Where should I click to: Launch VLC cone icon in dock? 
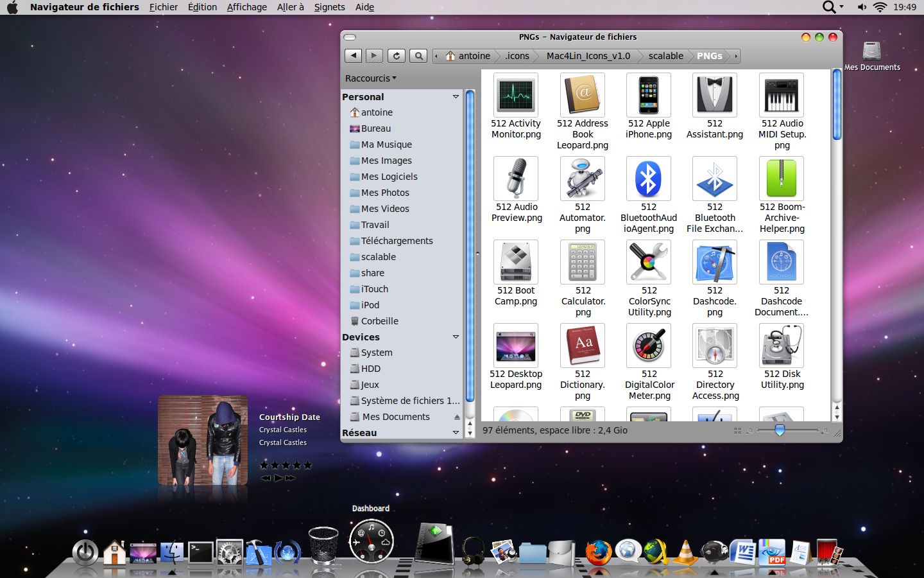tap(685, 552)
